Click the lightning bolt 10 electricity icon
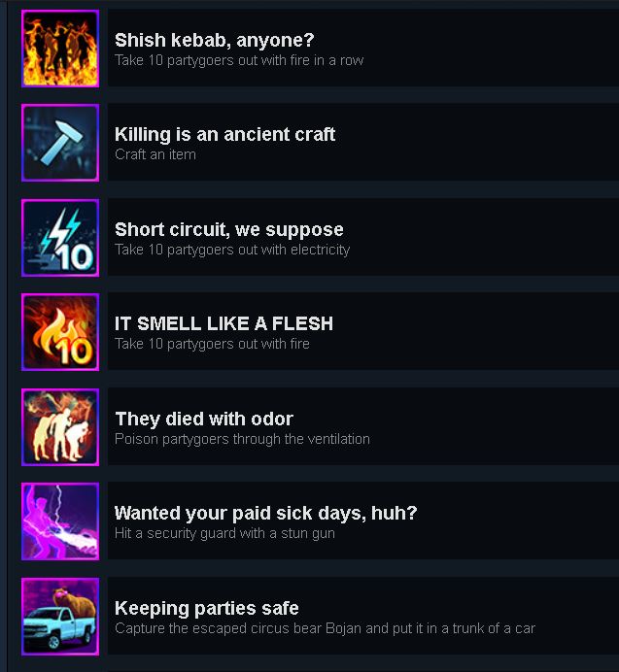This screenshot has width=619, height=672. click(x=60, y=238)
